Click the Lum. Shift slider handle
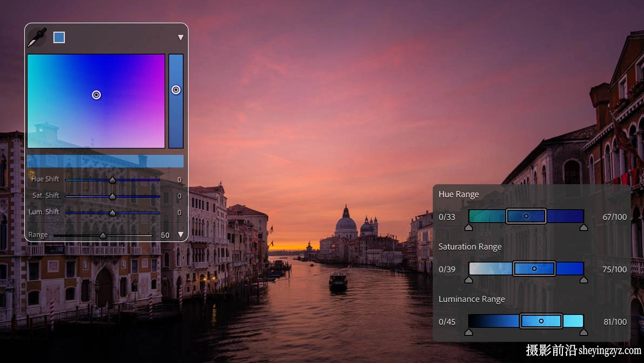 pyautogui.click(x=112, y=213)
